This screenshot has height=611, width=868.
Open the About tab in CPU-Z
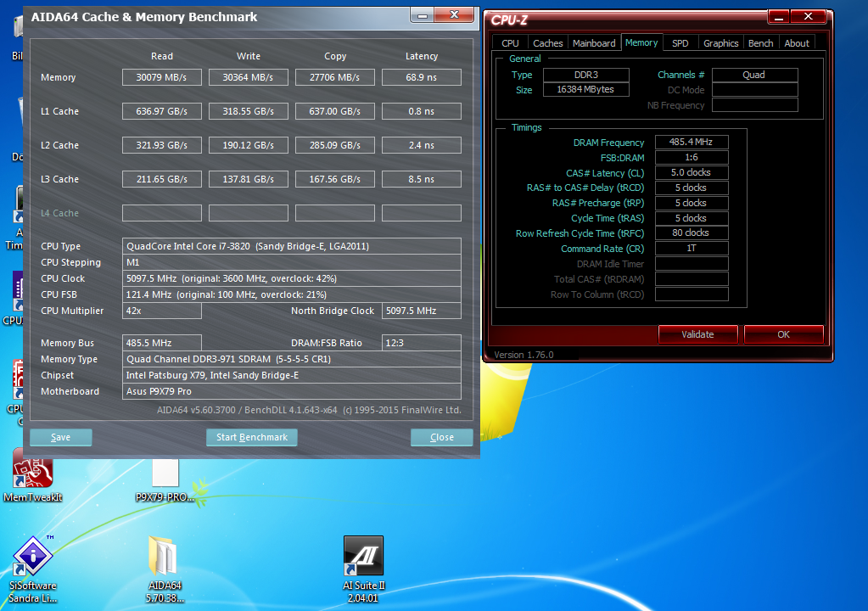click(797, 43)
